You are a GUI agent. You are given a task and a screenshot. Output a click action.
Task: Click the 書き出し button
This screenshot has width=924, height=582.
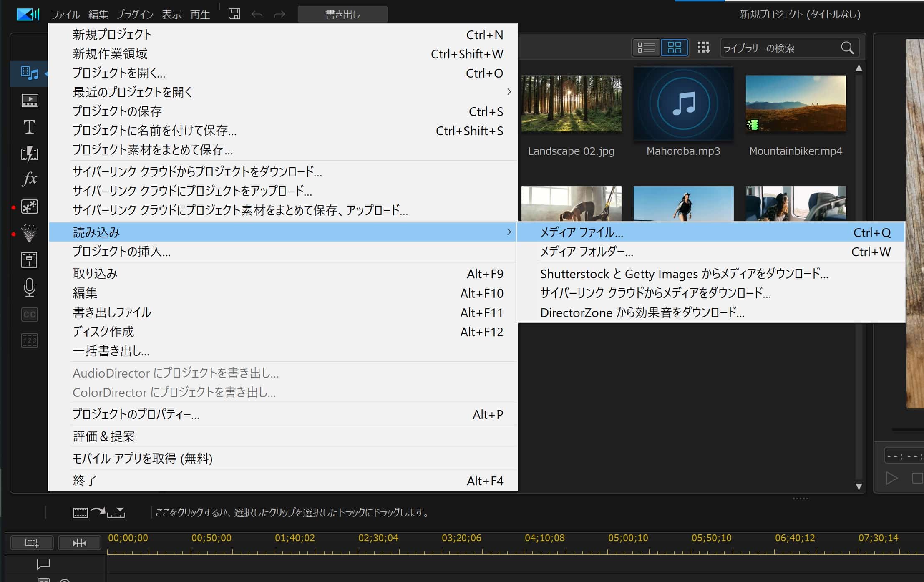click(342, 15)
